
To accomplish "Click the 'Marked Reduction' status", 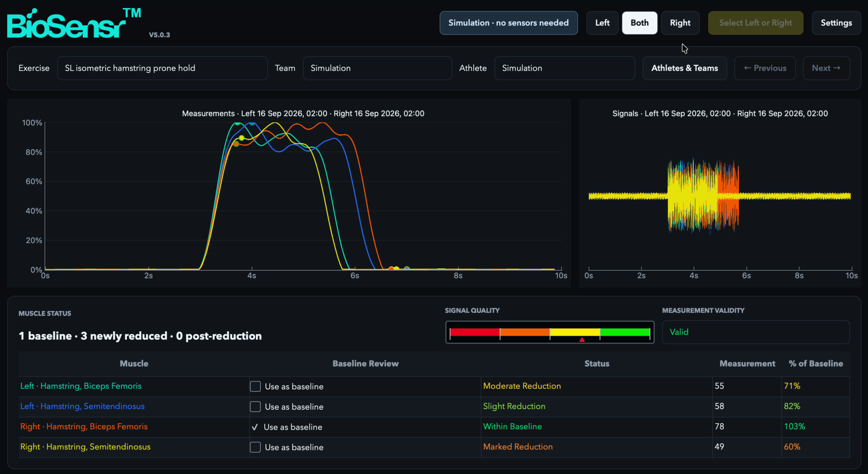I will 518,447.
